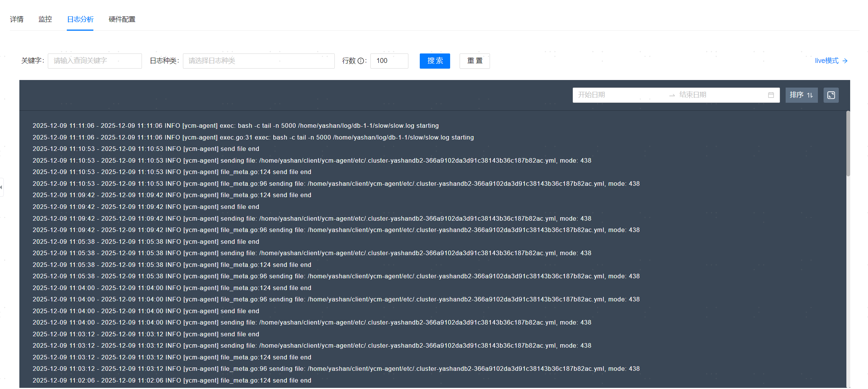Click the info icon beside 行数
Image resolution: width=868 pixels, height=389 pixels.
pos(361,61)
